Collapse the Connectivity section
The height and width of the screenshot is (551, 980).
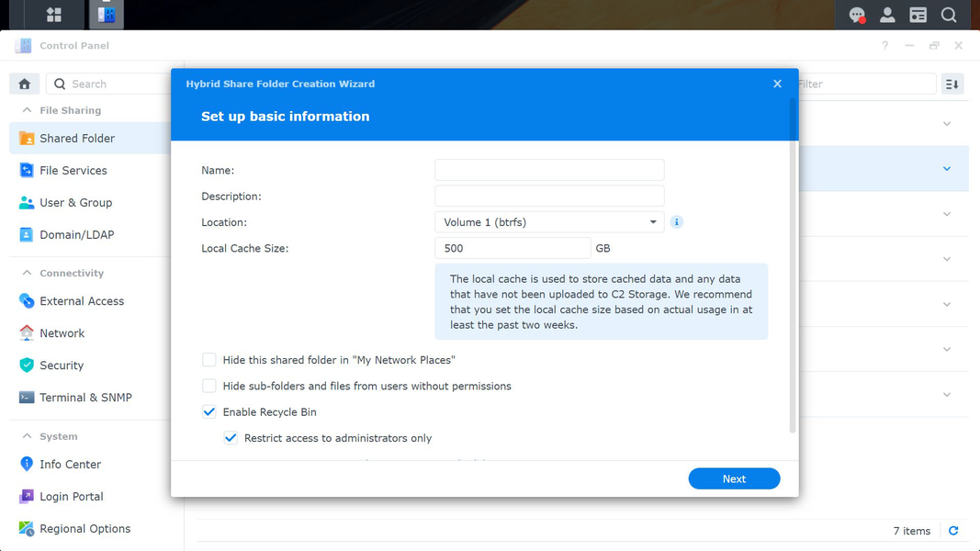click(27, 273)
